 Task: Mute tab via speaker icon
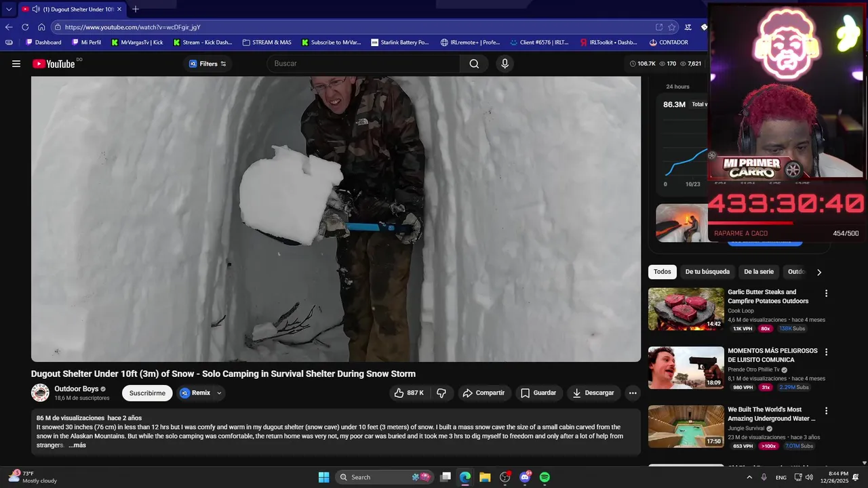(x=35, y=9)
